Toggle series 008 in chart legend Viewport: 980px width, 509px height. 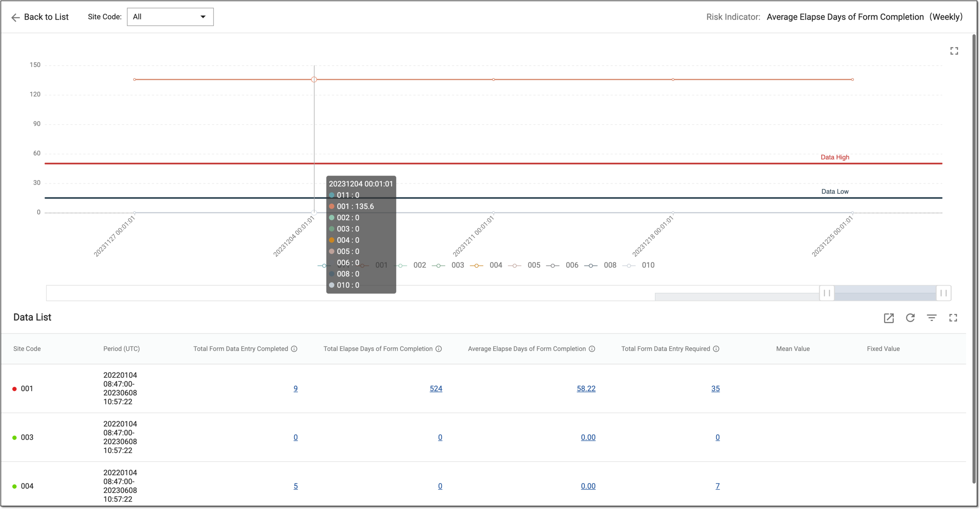[x=600, y=265]
